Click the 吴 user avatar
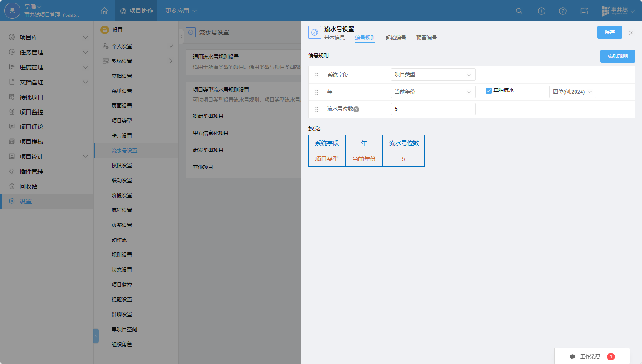Viewport: 642px width, 364px height. coord(12,11)
